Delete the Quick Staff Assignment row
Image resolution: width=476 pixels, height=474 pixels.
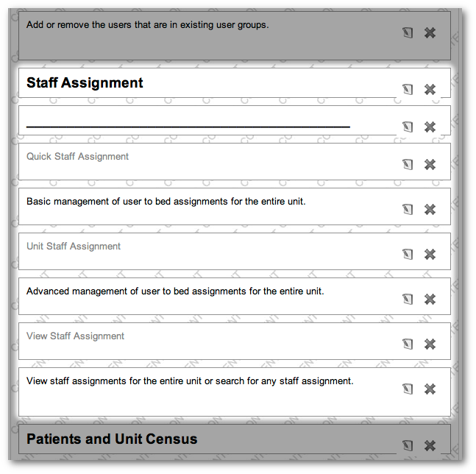[430, 164]
